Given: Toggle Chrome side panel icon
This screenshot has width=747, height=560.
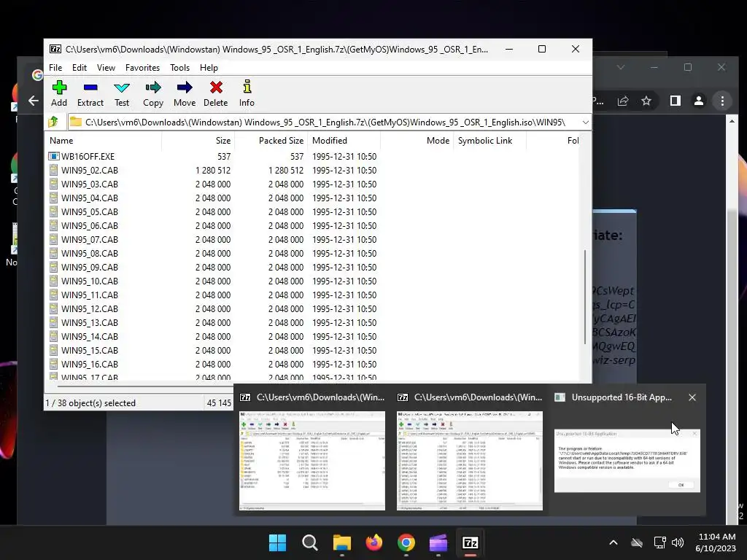Looking at the screenshot, I should 675,101.
